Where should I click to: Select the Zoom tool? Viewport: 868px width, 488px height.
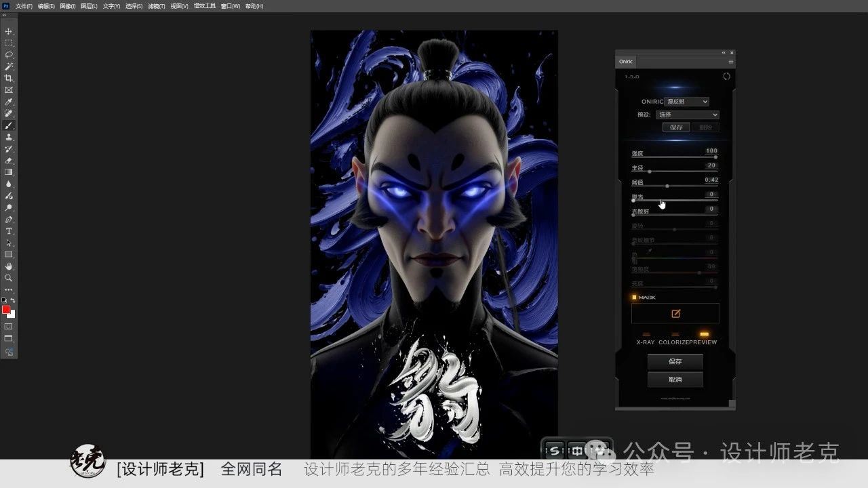[9, 278]
